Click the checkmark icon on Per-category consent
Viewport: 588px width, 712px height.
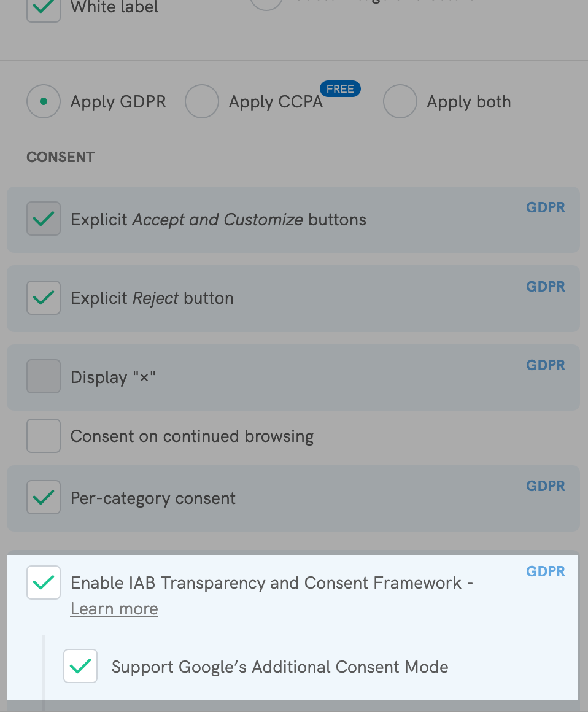point(43,497)
